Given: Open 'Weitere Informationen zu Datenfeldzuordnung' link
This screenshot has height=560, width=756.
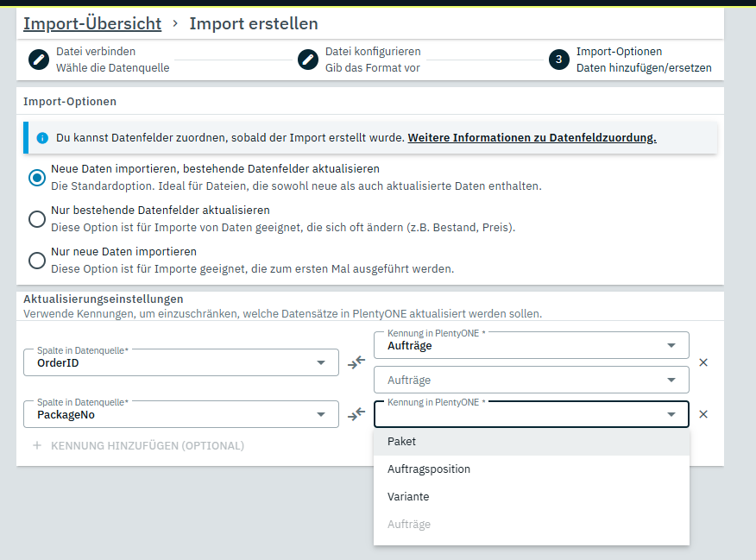Looking at the screenshot, I should click(x=532, y=138).
